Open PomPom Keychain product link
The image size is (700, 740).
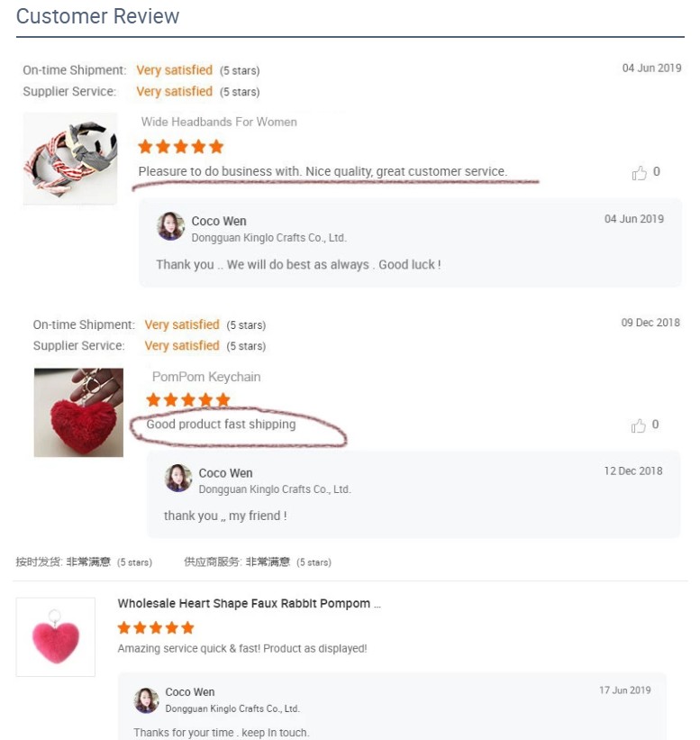206,377
